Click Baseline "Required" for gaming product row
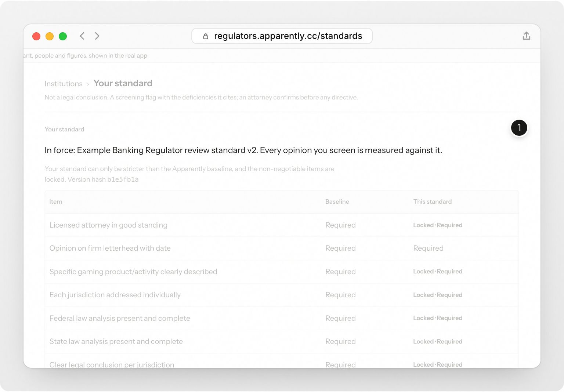Viewport: 564px width, 392px height. [x=340, y=272]
